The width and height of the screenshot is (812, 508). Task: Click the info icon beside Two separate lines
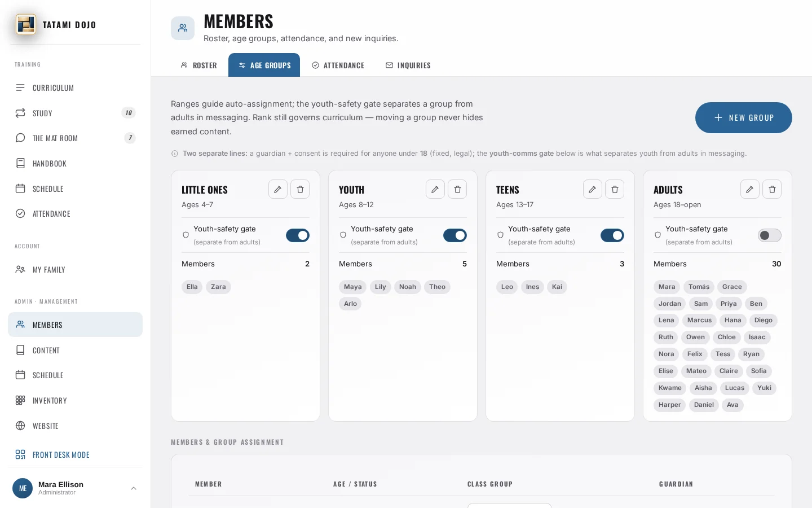click(x=175, y=154)
